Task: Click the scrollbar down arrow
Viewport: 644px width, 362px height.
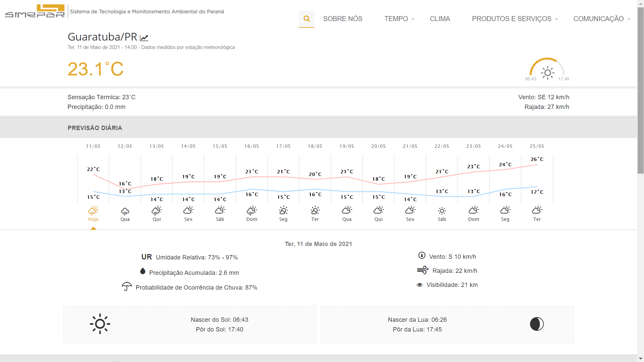Action: coord(640,359)
